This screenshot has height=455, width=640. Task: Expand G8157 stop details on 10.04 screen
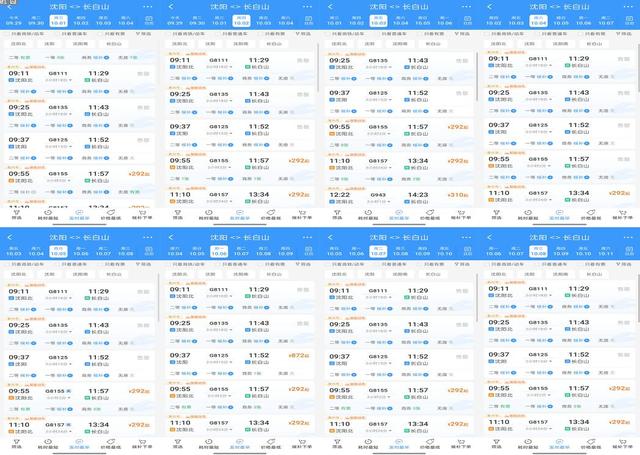pyautogui.click(x=539, y=200)
